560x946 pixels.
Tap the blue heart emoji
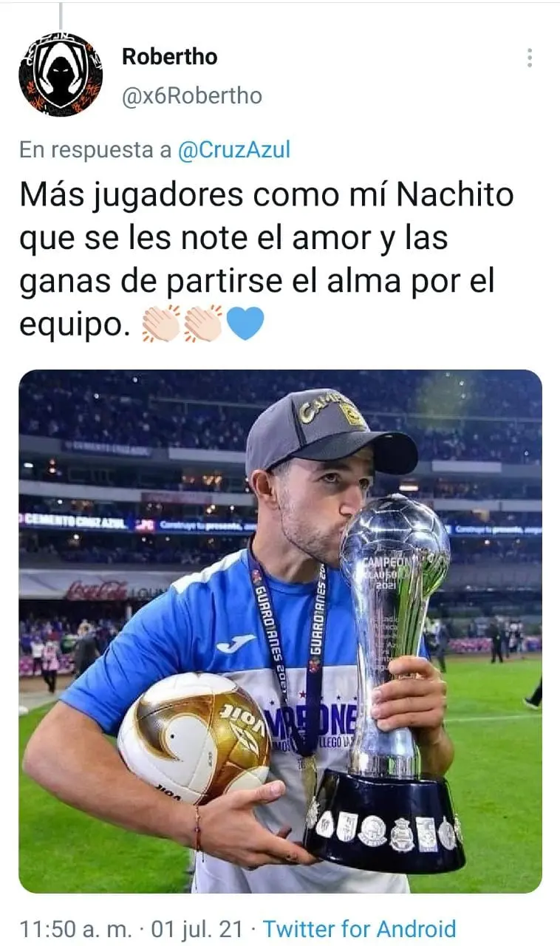point(245,324)
